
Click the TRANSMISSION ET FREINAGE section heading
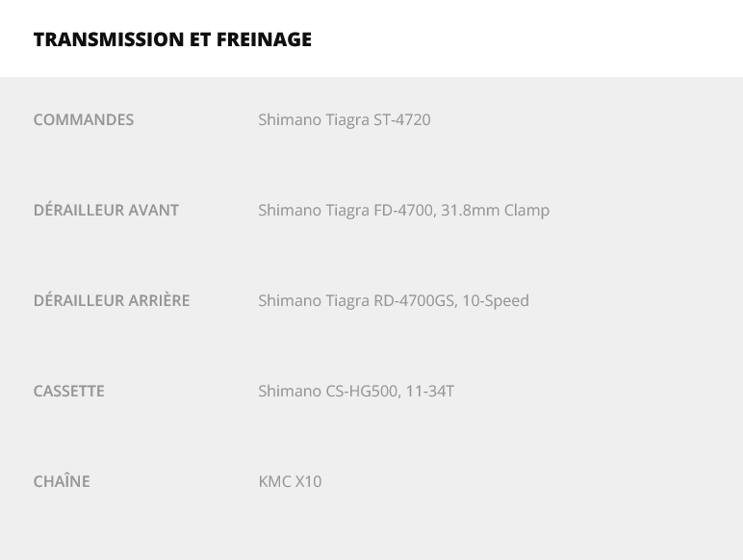coord(172,39)
